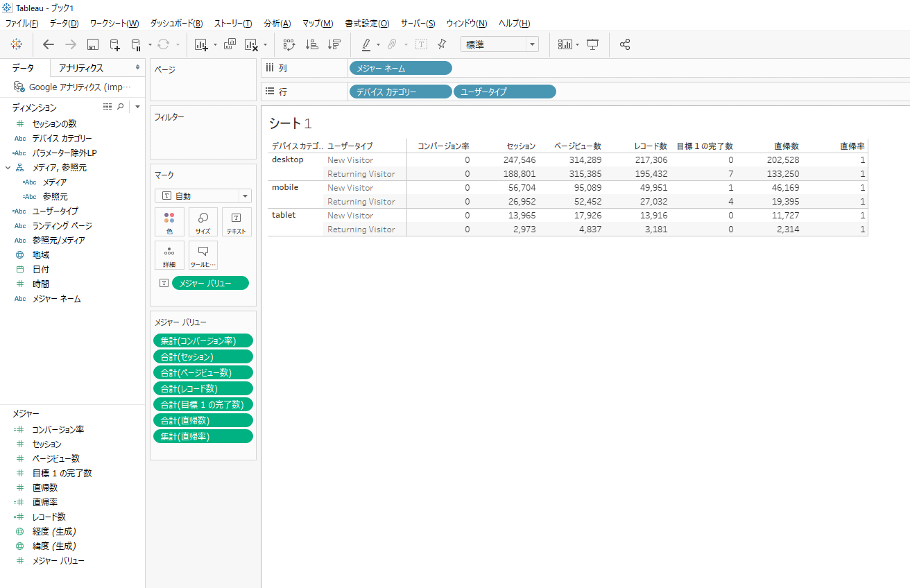
Task: Click the 集計(コンバージョン率) measure value pill
Action: click(203, 340)
